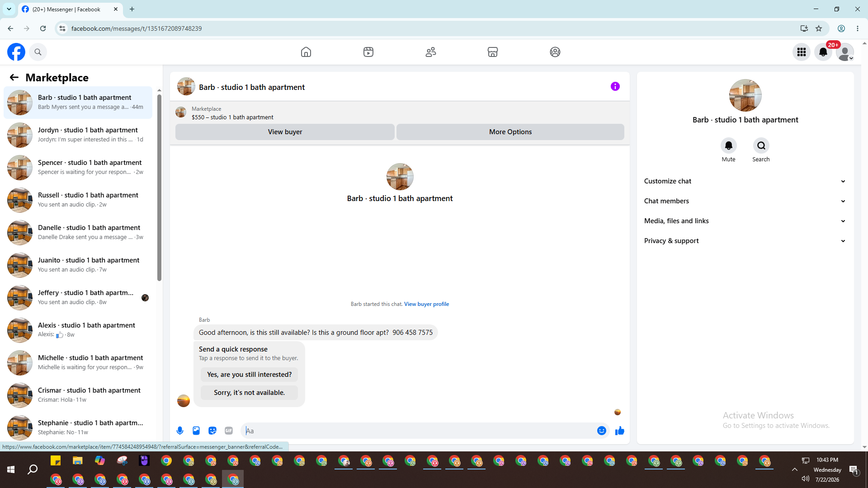Expand Media, files and links section
This screenshot has height=488, width=868.
point(745,221)
